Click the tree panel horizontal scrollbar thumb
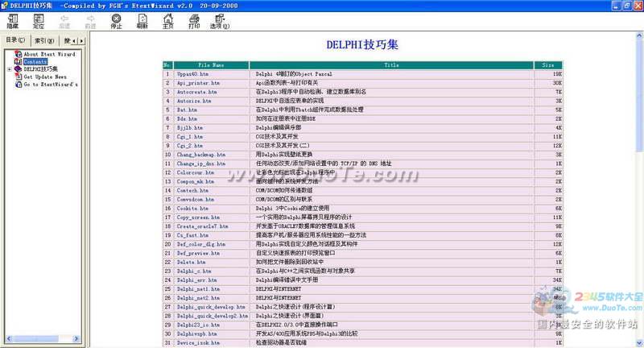The height and width of the screenshot is (348, 644). pos(35,339)
